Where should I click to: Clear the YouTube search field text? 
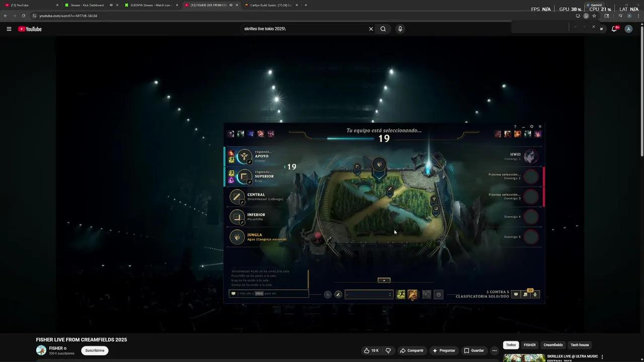point(371,29)
